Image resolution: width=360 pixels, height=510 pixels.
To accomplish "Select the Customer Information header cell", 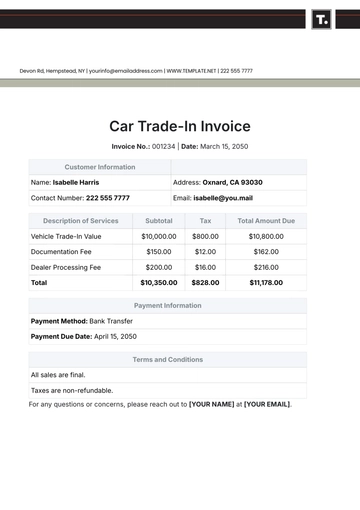I will [x=100, y=167].
